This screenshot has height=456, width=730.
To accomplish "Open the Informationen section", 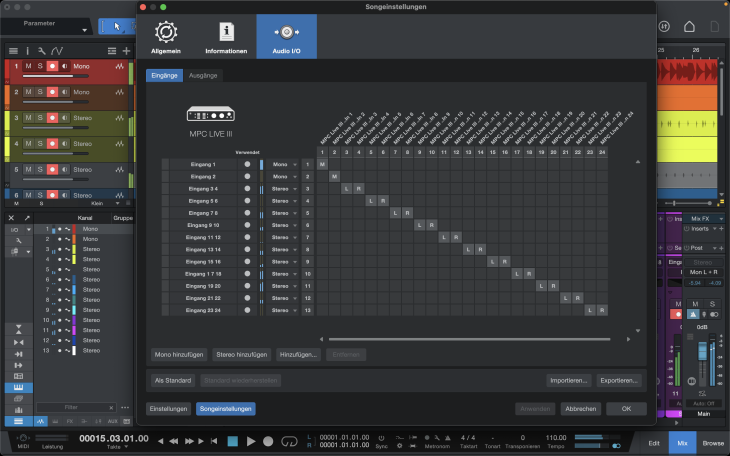I will point(226,36).
